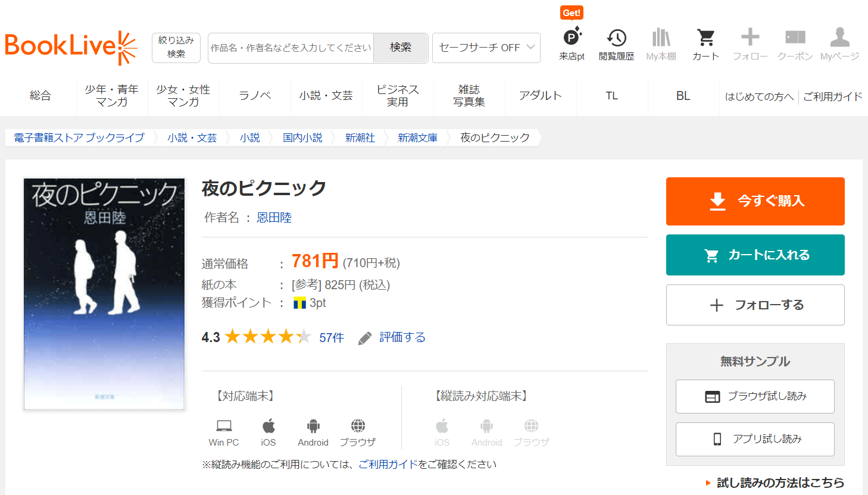
Task: Click the search text input field
Action: click(x=291, y=48)
